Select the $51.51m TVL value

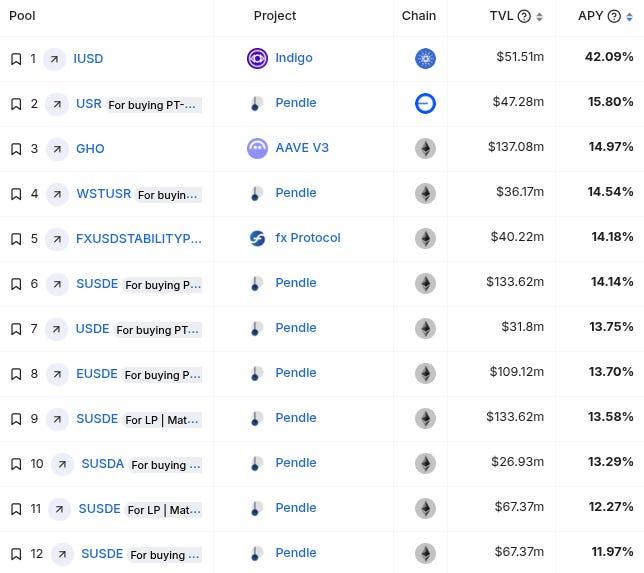[x=520, y=57]
